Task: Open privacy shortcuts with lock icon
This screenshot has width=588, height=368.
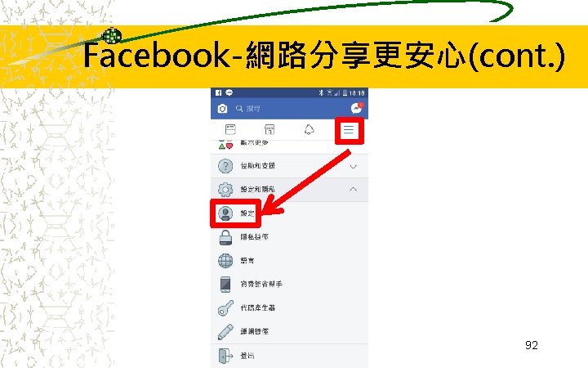Action: [x=289, y=237]
